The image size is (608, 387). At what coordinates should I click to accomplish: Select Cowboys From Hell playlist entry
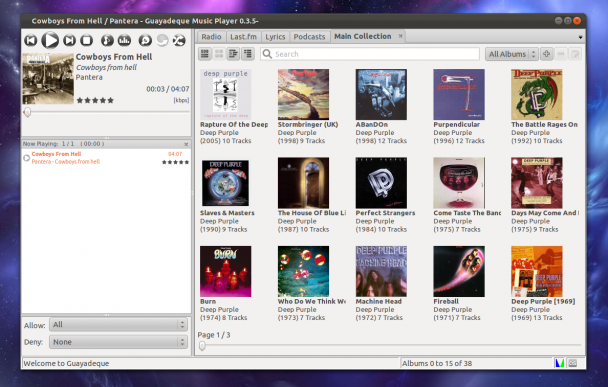point(106,157)
